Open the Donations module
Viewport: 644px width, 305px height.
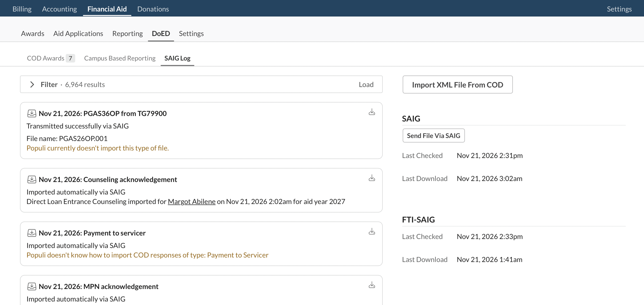[x=153, y=9]
